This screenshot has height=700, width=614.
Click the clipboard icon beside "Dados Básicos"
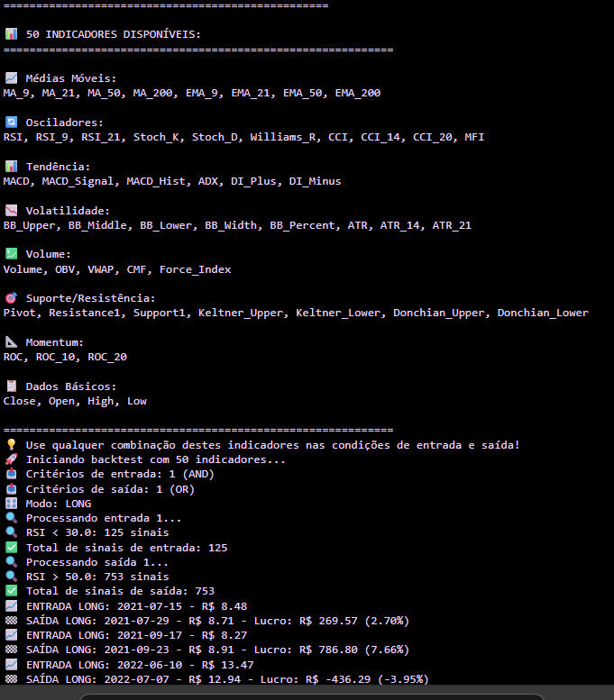pos(11,386)
